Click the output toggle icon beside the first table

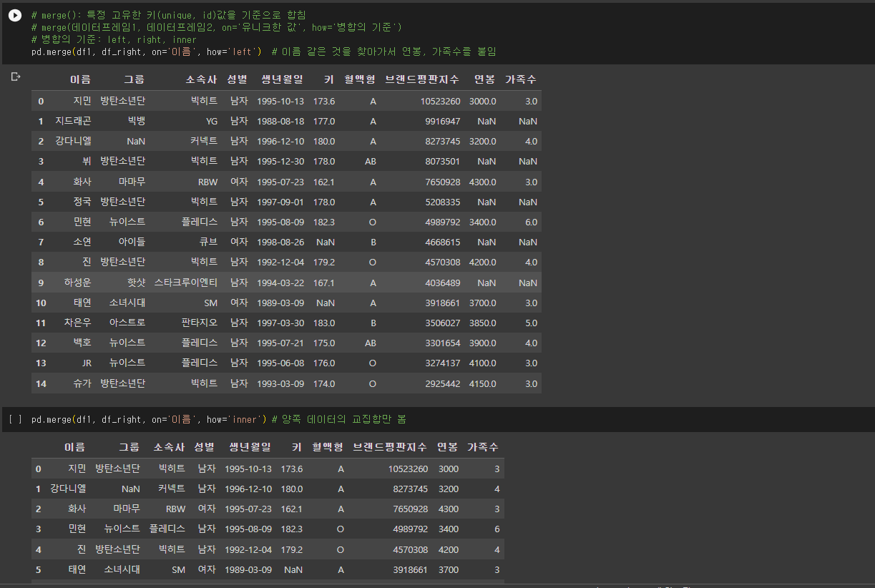[x=16, y=77]
